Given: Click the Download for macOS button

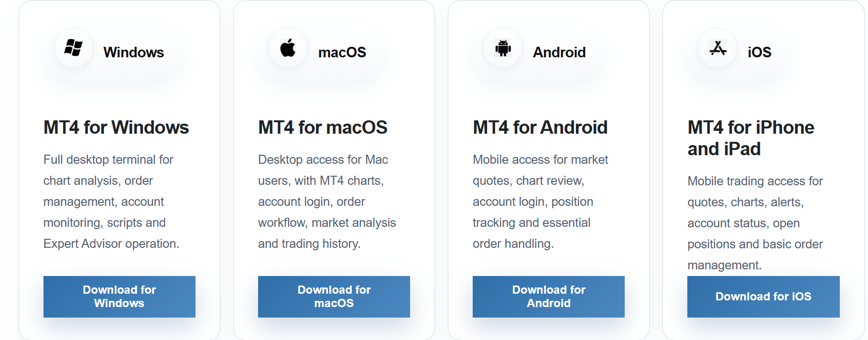Looking at the screenshot, I should (x=334, y=297).
